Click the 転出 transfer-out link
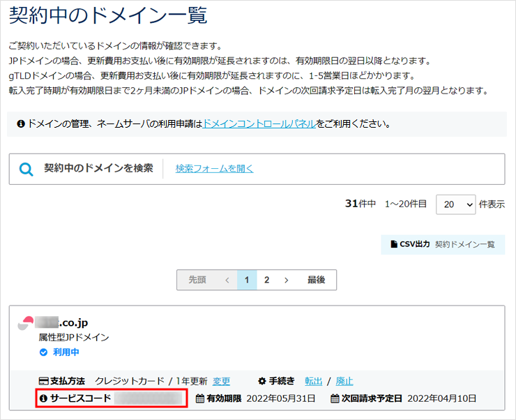Screen dimensions: 516x420 coord(314,381)
